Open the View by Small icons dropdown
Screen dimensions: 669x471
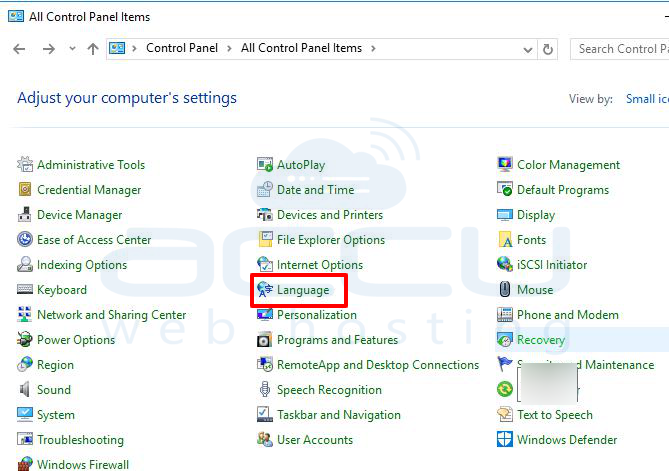pyautogui.click(x=647, y=99)
